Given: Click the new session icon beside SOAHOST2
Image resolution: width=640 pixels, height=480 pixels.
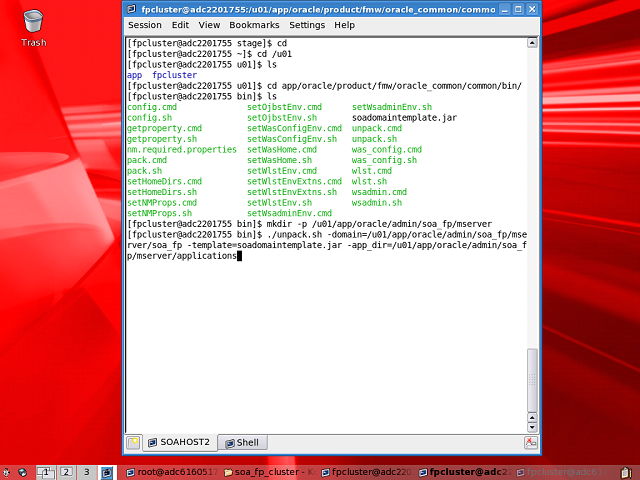Looking at the screenshot, I should coord(133,442).
